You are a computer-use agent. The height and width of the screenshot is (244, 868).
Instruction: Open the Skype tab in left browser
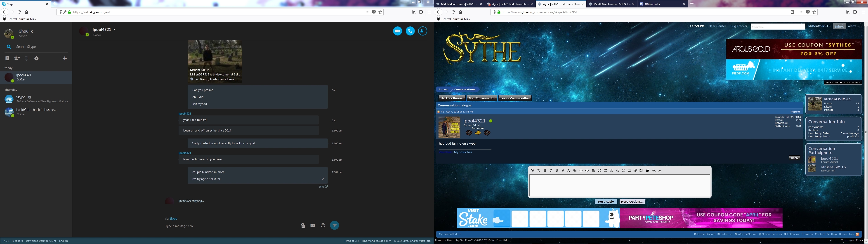point(25,4)
